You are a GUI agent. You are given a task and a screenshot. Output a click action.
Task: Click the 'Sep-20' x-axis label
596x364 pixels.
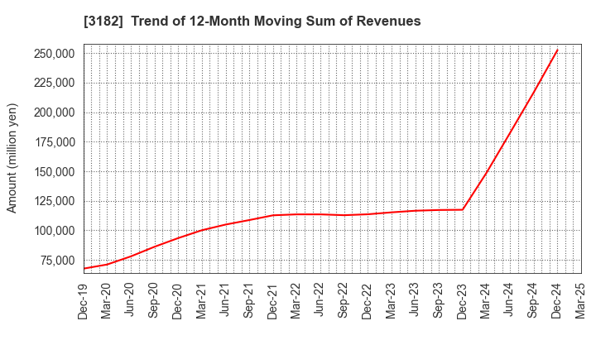(x=154, y=300)
